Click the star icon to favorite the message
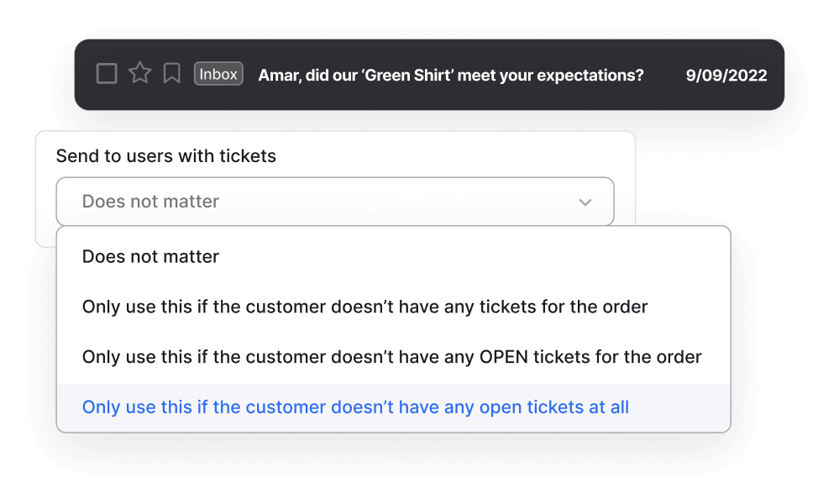This screenshot has width=839, height=504. pos(139,73)
